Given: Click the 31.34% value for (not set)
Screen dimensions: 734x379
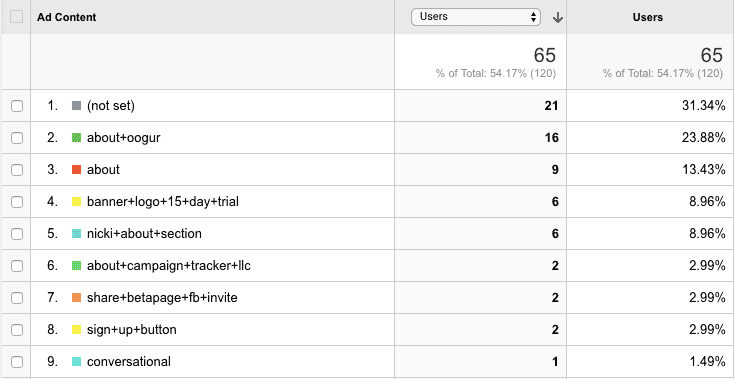Looking at the screenshot, I should pyautogui.click(x=704, y=106).
